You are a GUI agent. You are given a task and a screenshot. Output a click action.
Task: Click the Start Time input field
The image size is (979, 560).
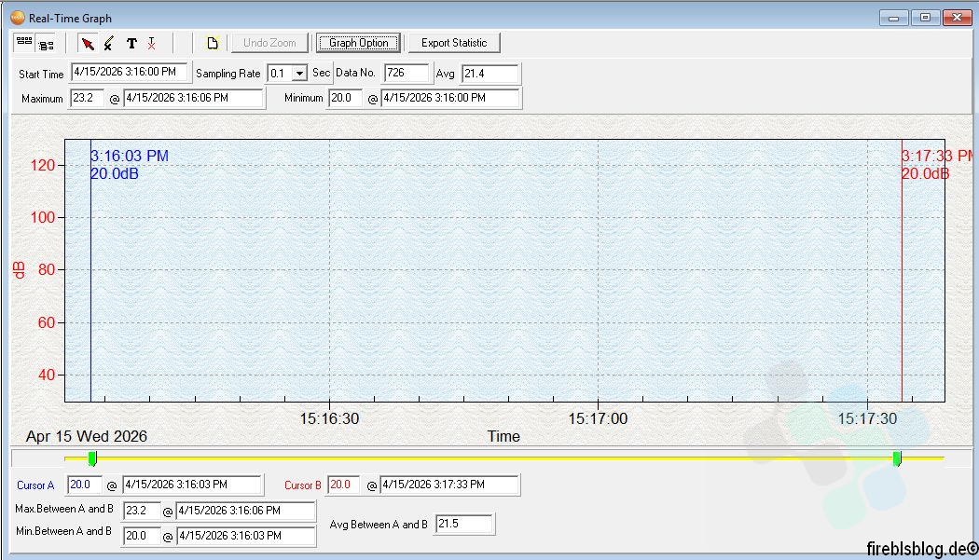tap(129, 73)
